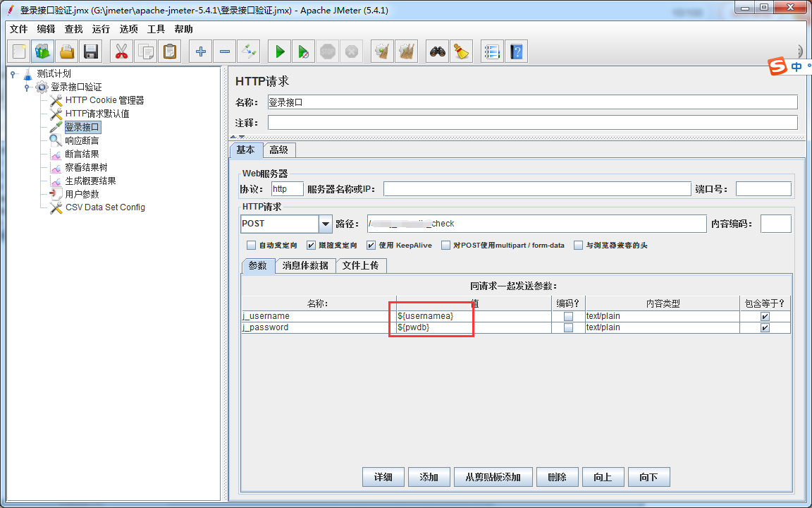812x508 pixels.
Task: Switch to the 消息体数据 tab
Action: (x=305, y=265)
